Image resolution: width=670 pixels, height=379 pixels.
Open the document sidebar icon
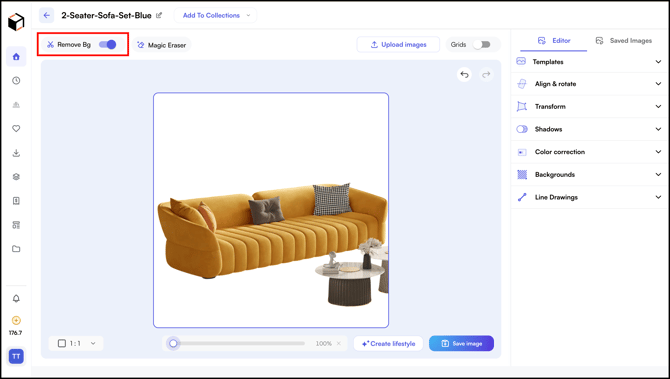pos(16,200)
